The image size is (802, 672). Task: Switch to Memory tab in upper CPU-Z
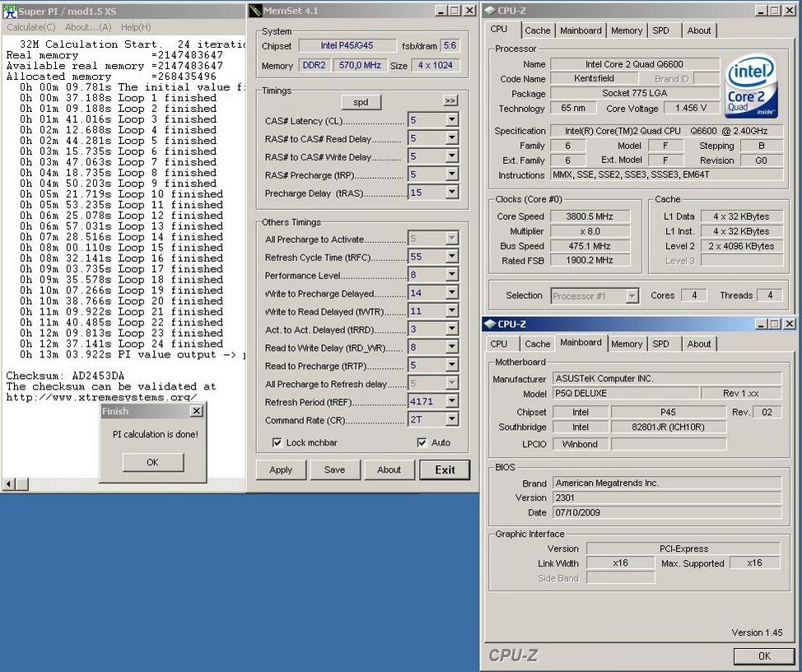(x=627, y=30)
